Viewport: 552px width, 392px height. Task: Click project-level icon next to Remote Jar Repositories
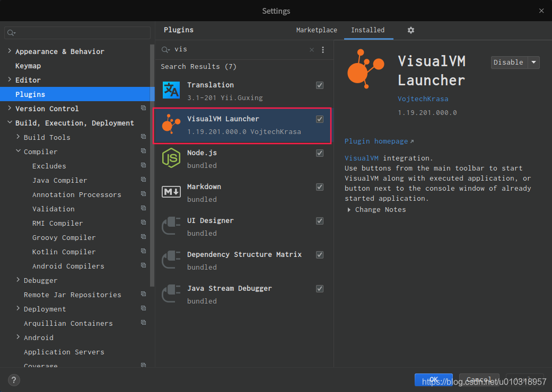(x=143, y=294)
